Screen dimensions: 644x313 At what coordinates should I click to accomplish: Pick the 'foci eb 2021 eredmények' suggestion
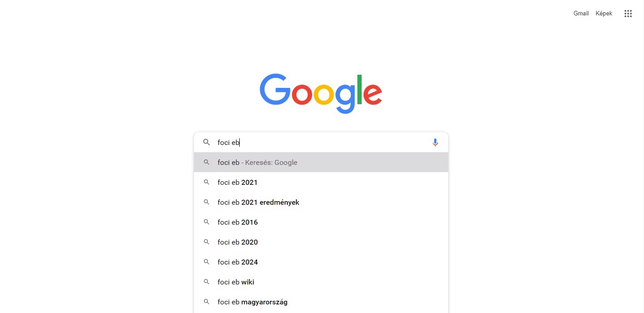tap(321, 202)
